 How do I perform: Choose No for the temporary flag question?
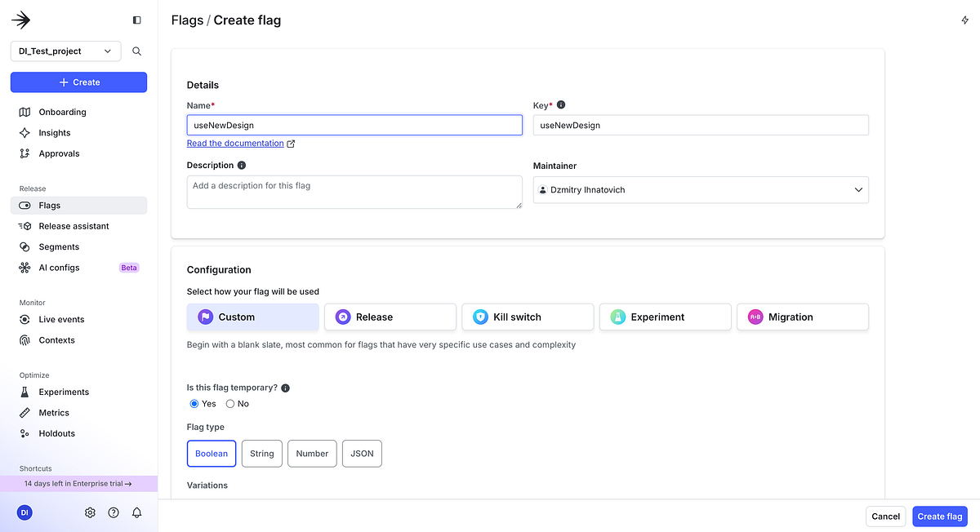point(230,403)
